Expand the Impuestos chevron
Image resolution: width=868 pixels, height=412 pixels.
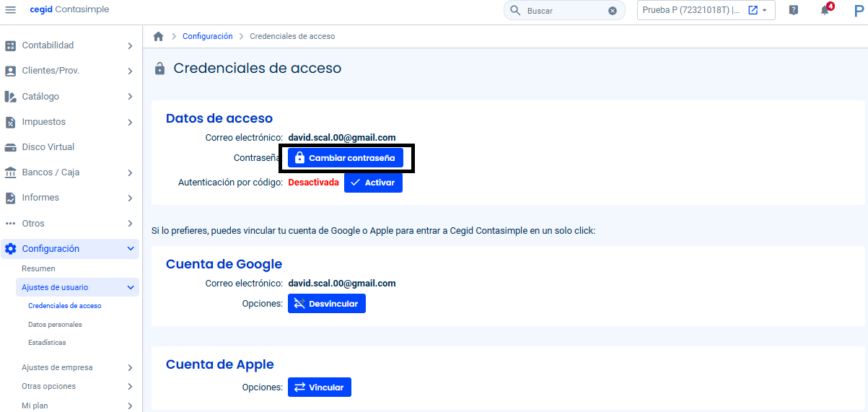pos(130,122)
